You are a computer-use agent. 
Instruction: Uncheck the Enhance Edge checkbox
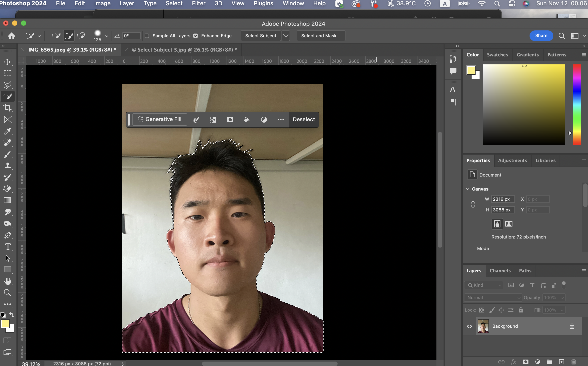[x=195, y=36]
